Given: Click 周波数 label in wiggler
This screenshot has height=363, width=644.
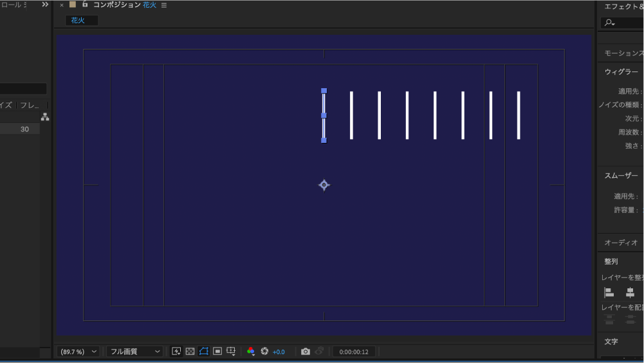Looking at the screenshot, I should coord(630,132).
